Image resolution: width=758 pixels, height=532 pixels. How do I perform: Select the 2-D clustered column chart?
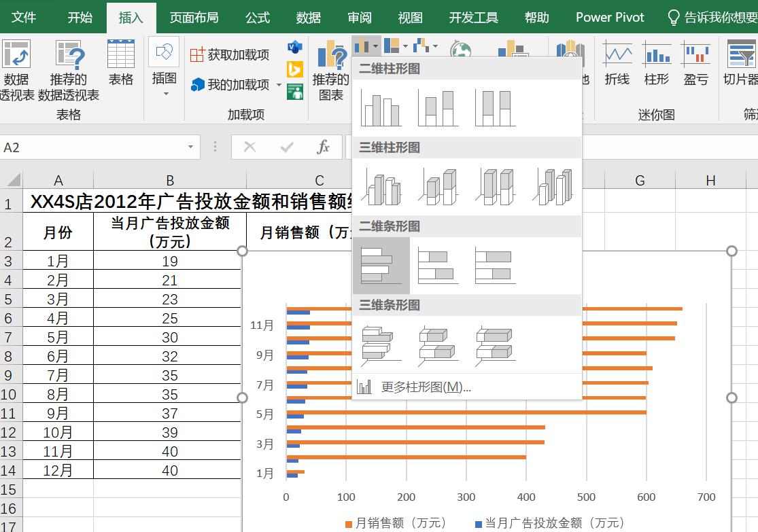tap(381, 108)
